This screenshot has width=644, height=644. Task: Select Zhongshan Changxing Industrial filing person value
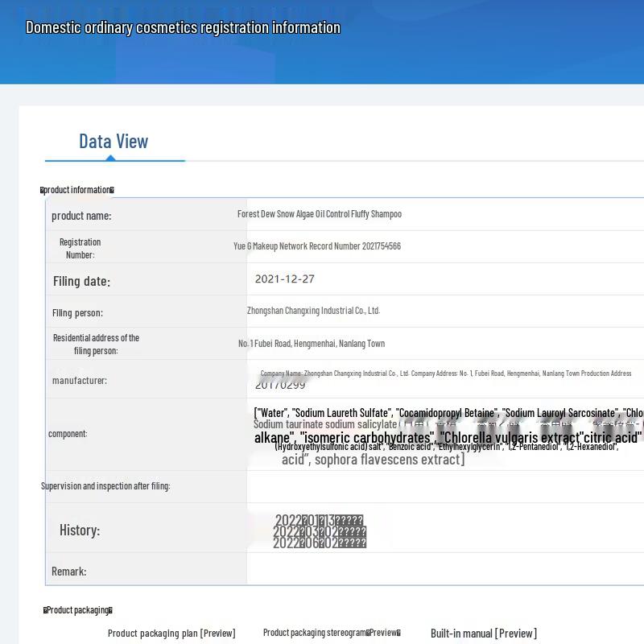(313, 311)
